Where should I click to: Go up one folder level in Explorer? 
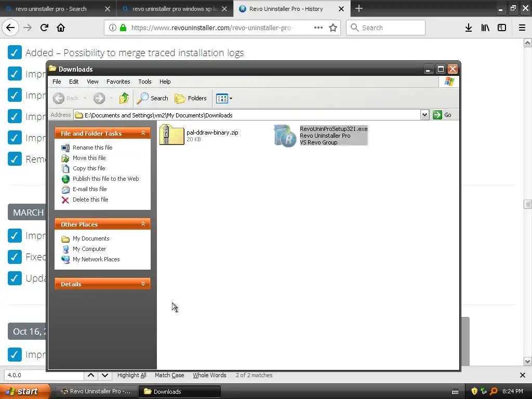tap(124, 98)
